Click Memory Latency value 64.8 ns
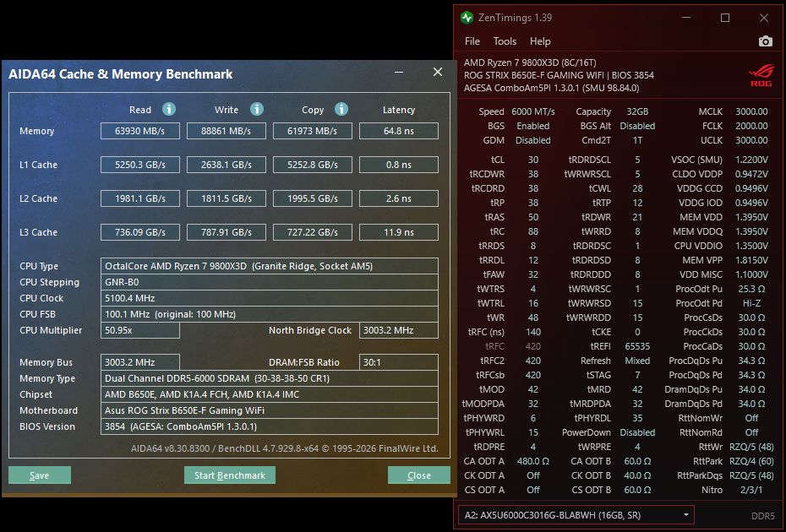This screenshot has height=532, width=786. 399,131
